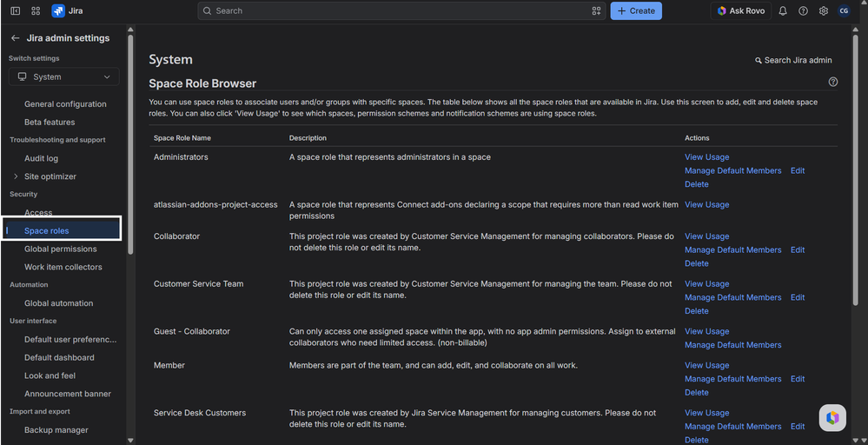The width and height of the screenshot is (868, 445).
Task: Edit the Collaborator role
Action: [798, 250]
